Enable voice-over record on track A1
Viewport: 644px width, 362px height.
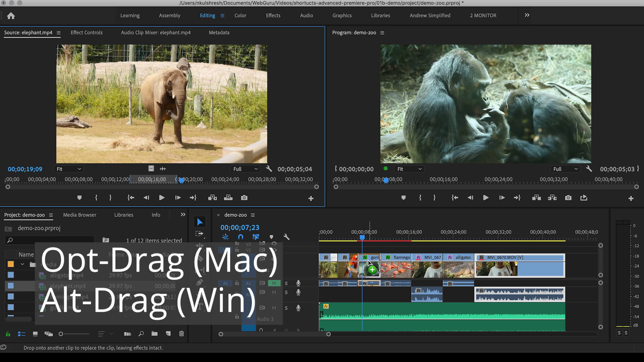pyautogui.click(x=298, y=283)
